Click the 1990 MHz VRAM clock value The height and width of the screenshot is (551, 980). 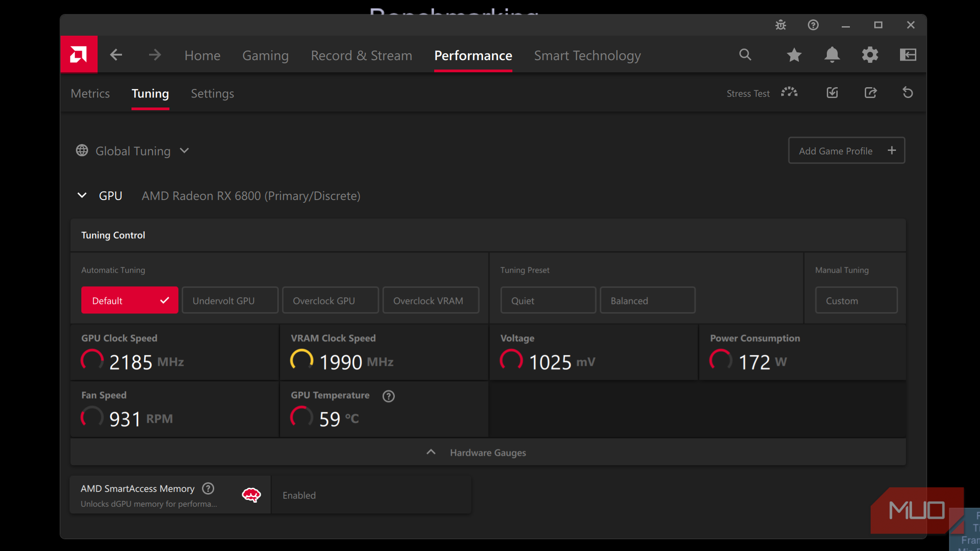[x=356, y=362]
